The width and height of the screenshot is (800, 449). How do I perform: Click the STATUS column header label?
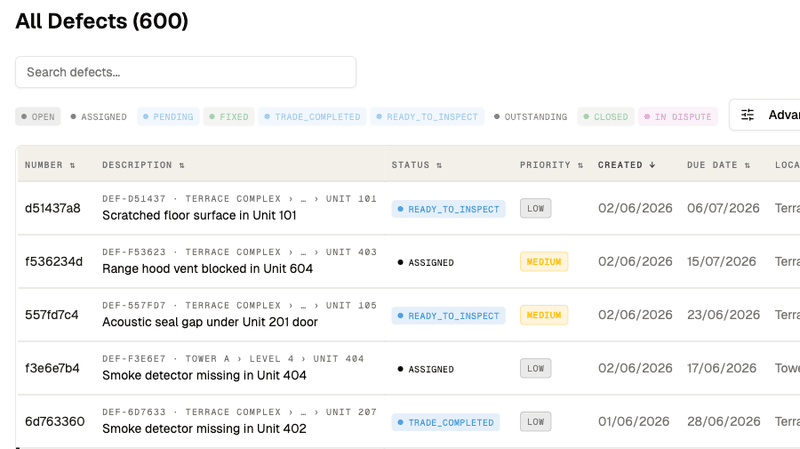[410, 165]
